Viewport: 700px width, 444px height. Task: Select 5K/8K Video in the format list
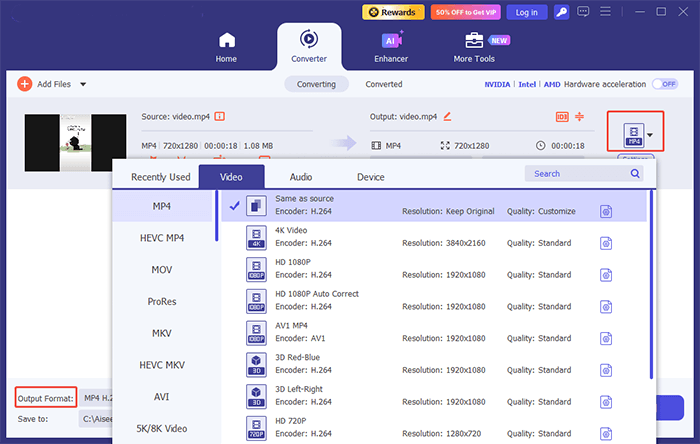(x=162, y=428)
